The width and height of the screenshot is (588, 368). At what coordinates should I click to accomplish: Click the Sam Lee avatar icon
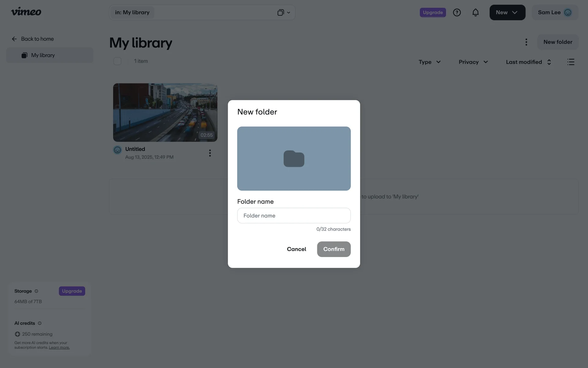(x=567, y=13)
